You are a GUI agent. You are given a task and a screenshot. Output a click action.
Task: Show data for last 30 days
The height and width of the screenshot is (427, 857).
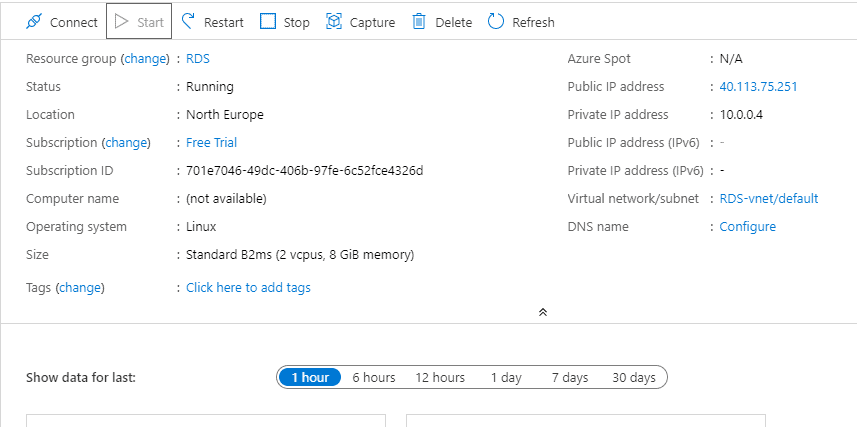pos(634,377)
